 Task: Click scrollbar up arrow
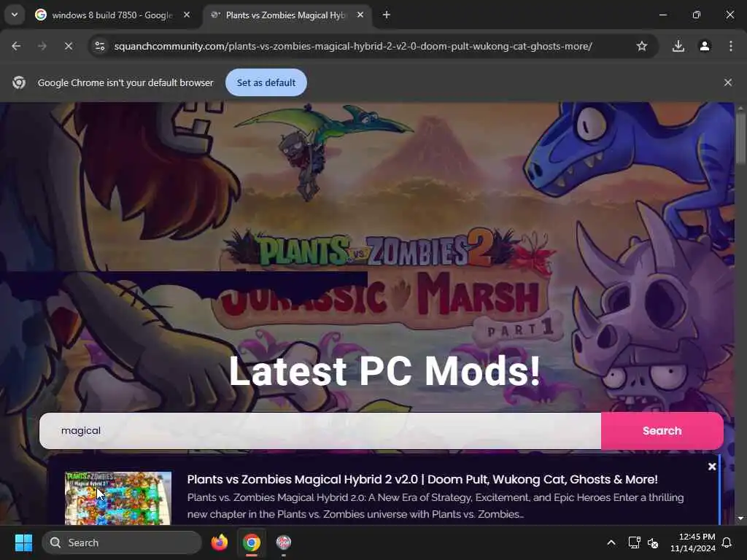(x=740, y=108)
